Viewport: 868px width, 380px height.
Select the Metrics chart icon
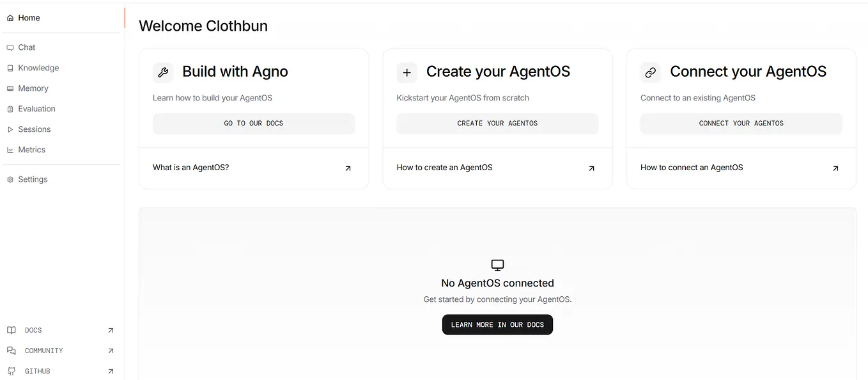coord(10,149)
